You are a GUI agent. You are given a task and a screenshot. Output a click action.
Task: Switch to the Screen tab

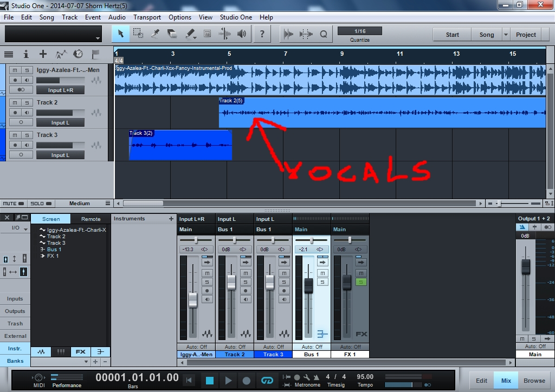coord(51,219)
